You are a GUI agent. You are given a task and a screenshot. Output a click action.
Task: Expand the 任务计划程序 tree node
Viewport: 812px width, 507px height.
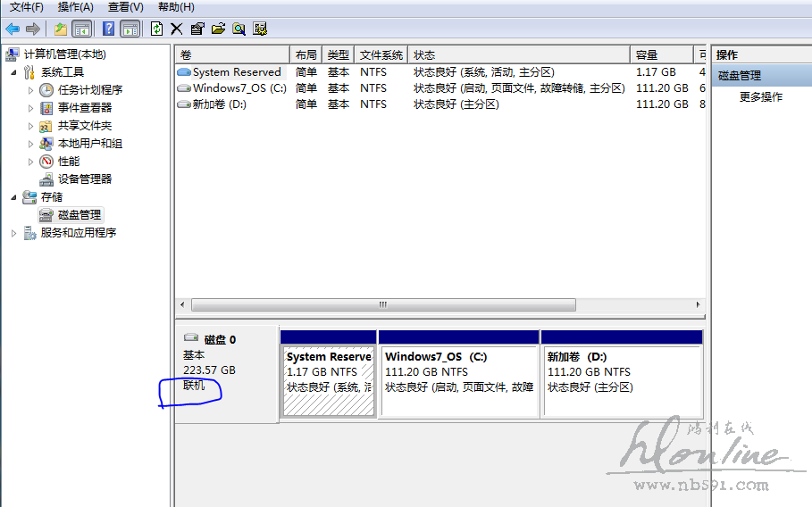click(x=31, y=90)
